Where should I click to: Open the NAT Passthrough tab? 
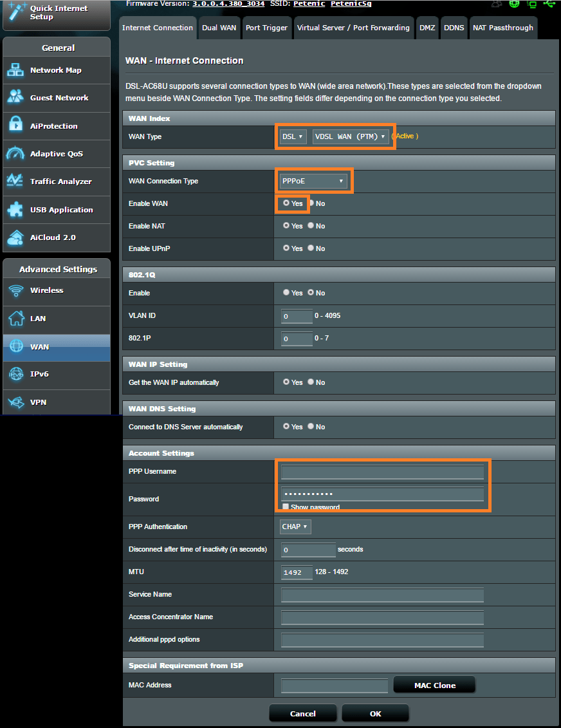pyautogui.click(x=504, y=28)
